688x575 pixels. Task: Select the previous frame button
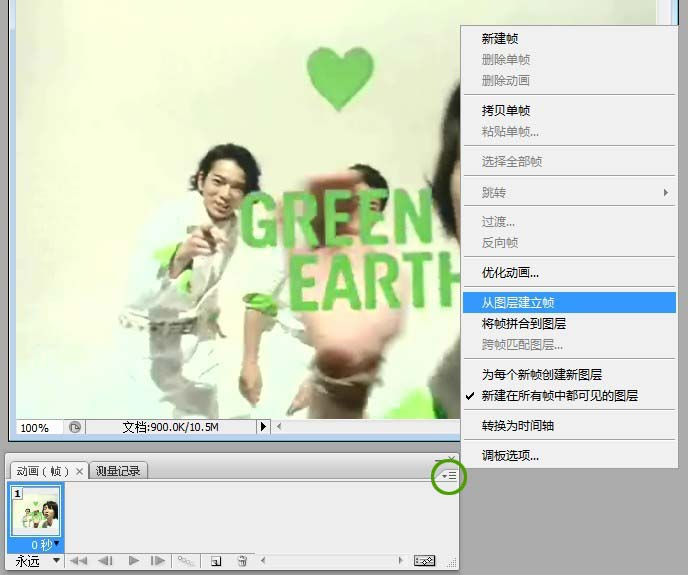coord(105,561)
